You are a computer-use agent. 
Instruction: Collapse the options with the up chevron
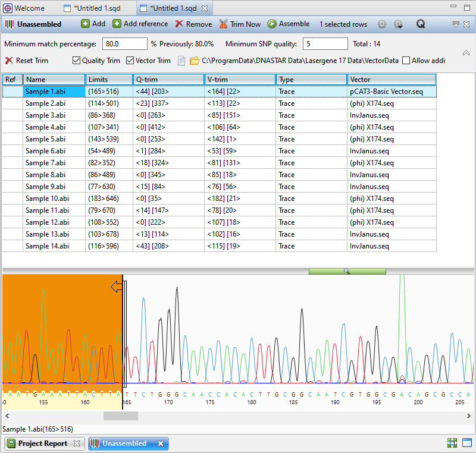pos(466,53)
